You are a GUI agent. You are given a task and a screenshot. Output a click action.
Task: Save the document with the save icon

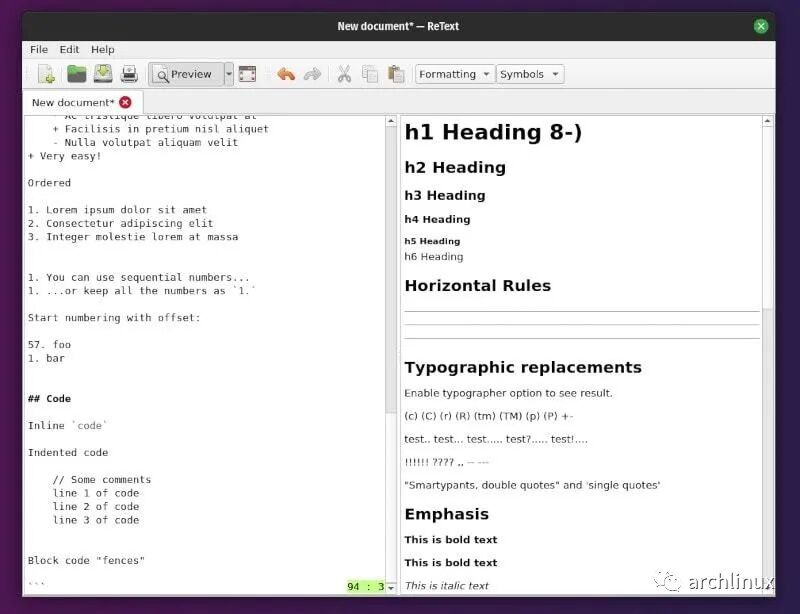(103, 75)
